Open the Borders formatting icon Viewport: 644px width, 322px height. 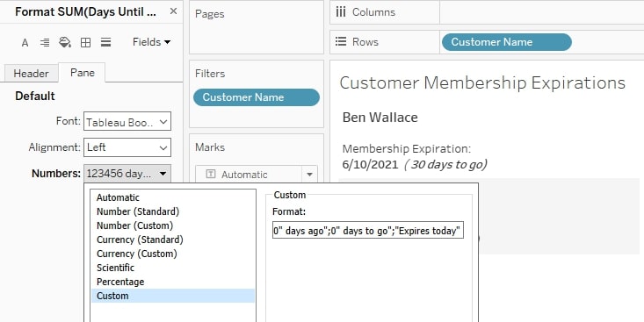pyautogui.click(x=85, y=42)
